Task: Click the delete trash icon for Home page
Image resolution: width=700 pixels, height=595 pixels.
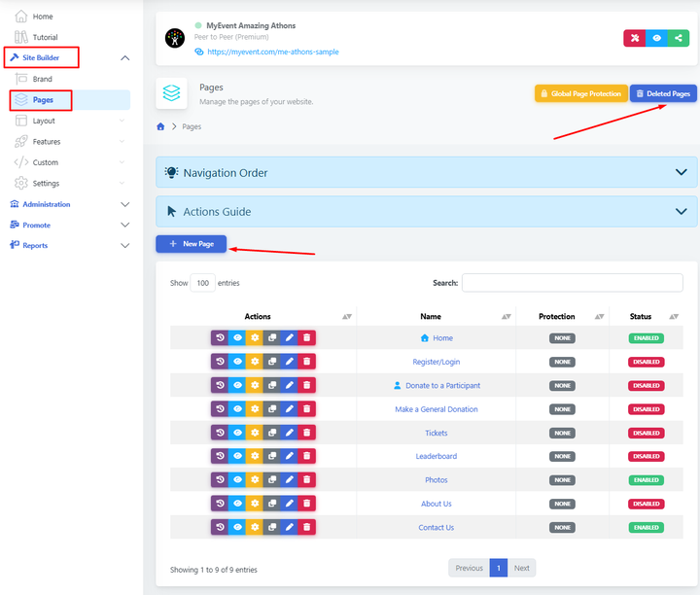Action: tap(306, 338)
